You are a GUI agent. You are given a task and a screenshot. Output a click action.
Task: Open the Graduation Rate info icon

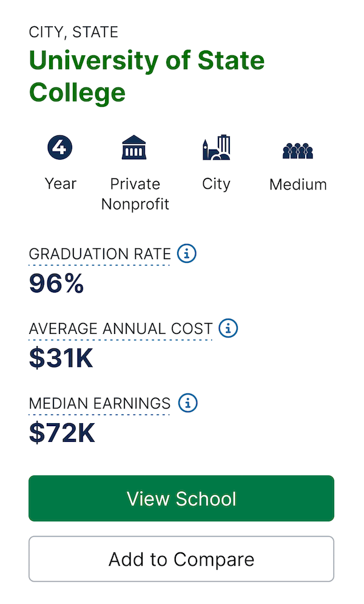(187, 254)
